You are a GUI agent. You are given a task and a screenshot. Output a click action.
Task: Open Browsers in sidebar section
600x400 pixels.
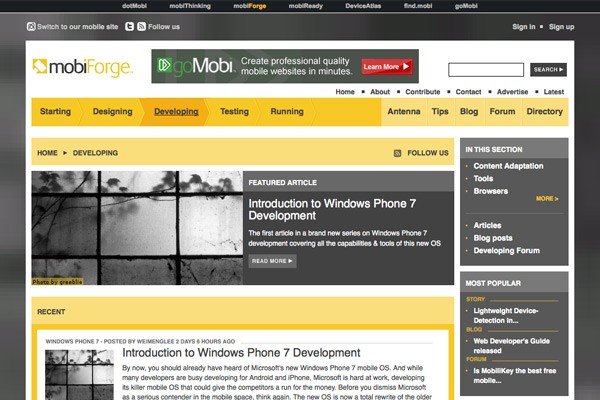tap(491, 191)
